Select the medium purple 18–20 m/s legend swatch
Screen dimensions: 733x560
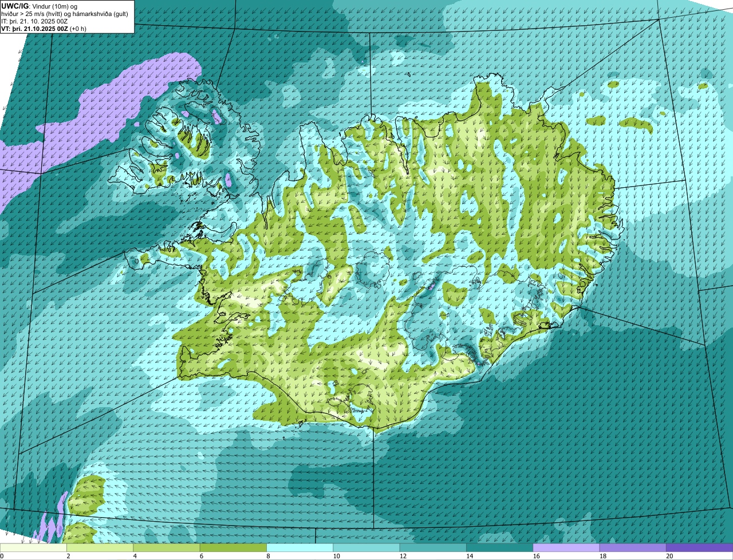(633, 548)
